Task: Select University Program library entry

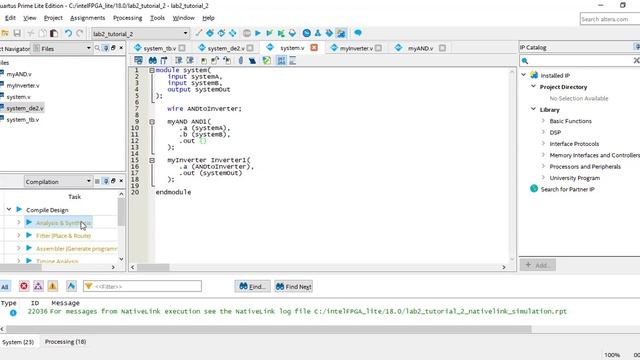Action: pyautogui.click(x=574, y=178)
